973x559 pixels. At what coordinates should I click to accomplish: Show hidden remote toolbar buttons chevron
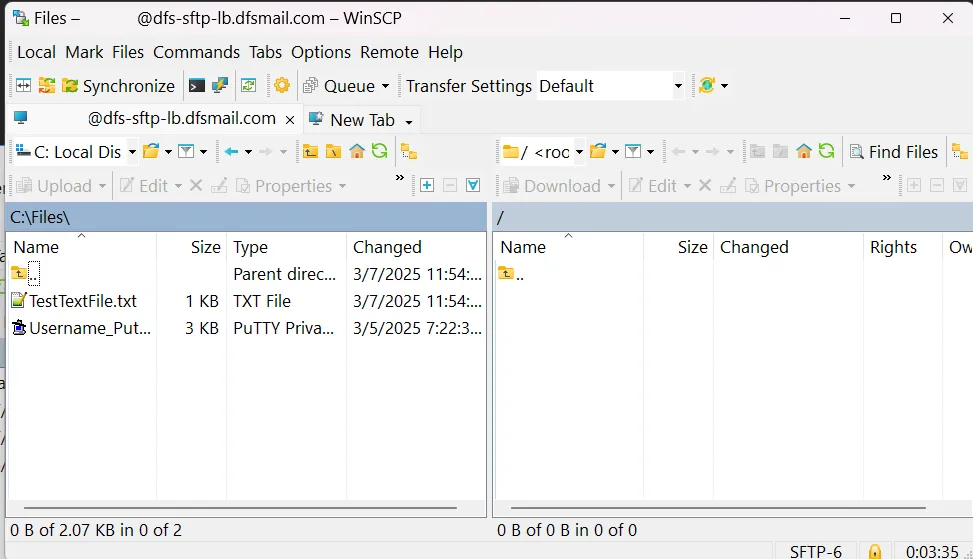[887, 178]
